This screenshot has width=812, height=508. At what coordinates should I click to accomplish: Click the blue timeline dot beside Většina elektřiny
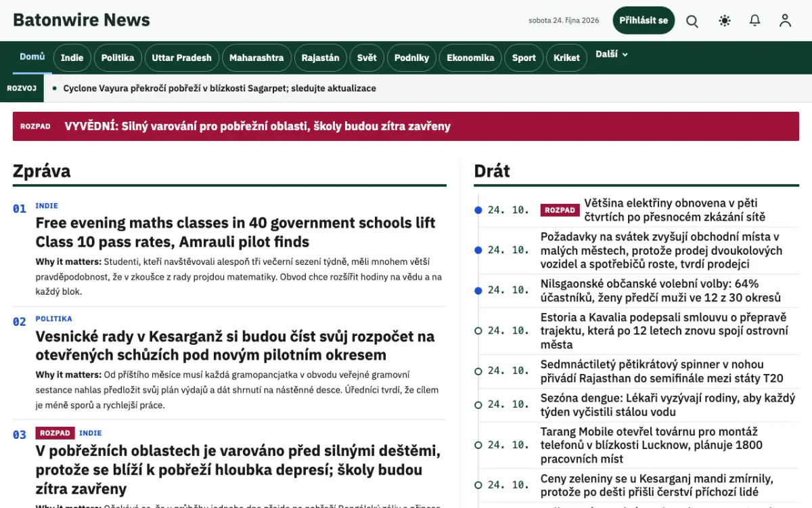478,210
